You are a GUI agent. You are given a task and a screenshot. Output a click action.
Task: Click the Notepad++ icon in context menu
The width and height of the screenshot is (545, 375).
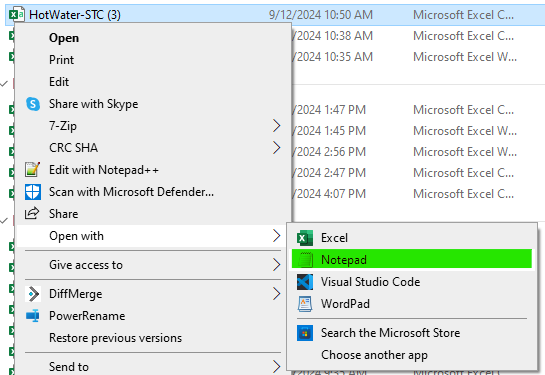(x=33, y=170)
